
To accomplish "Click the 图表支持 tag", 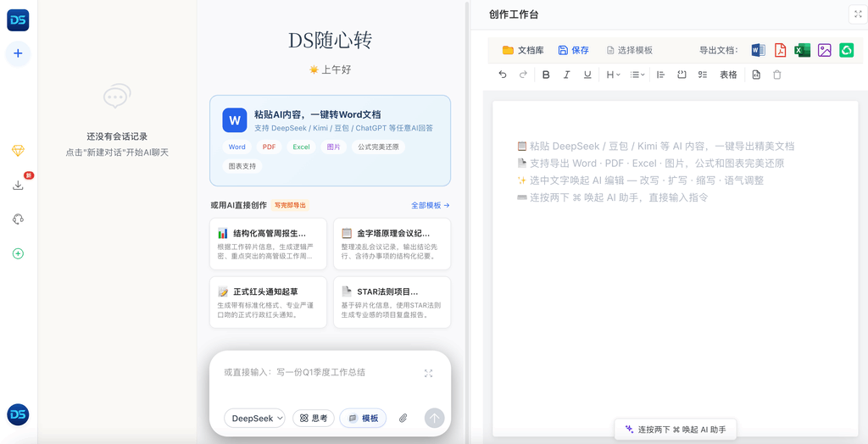I will 242,165.
